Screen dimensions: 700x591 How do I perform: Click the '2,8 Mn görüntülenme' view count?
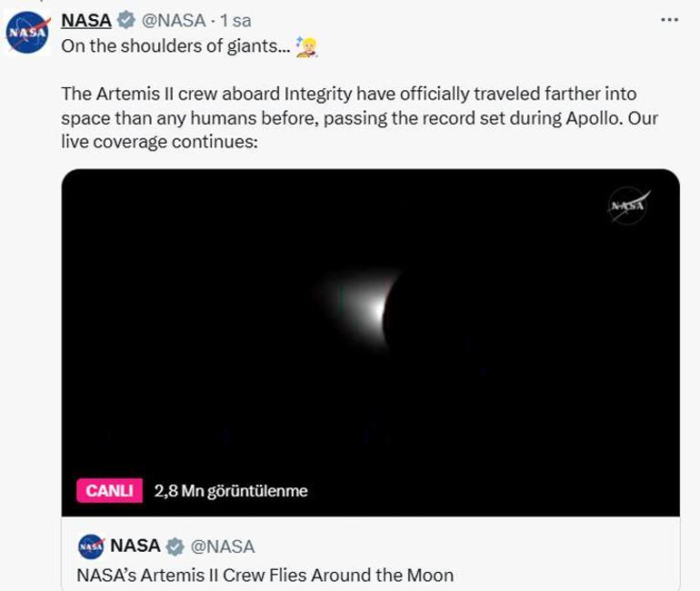coord(231,491)
